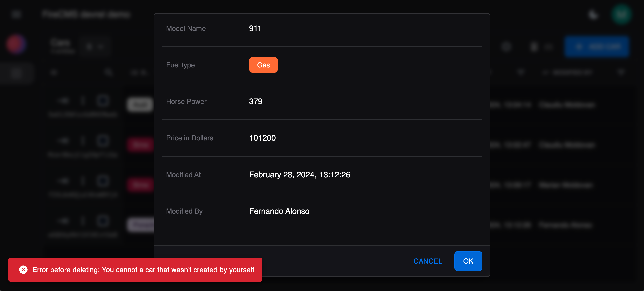Click the Model Name value 911

pos(255,28)
